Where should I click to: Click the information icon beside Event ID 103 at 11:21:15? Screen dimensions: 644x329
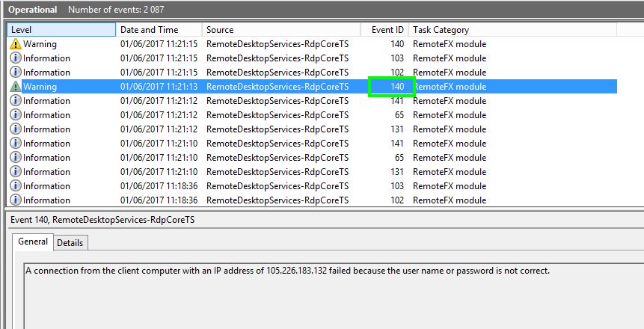16,58
